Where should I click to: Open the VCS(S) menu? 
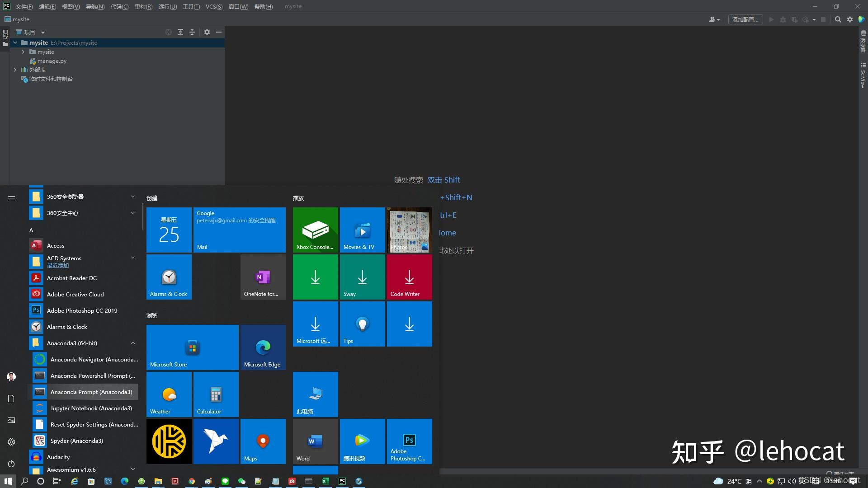214,6
